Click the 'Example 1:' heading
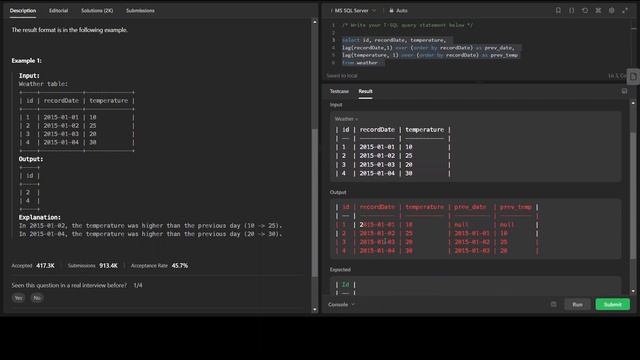 pyautogui.click(x=27, y=60)
